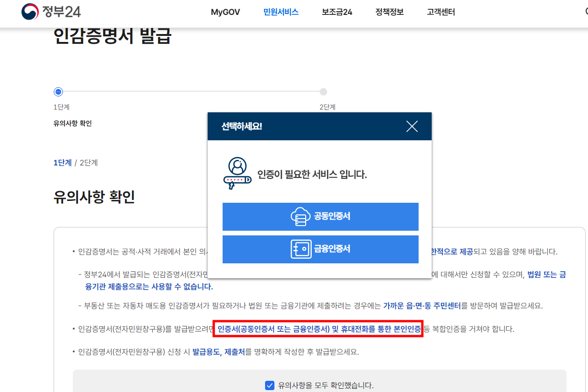The image size is (588, 392).
Task: Click 발급용도, 제출처 highlighted text
Action: 219,352
